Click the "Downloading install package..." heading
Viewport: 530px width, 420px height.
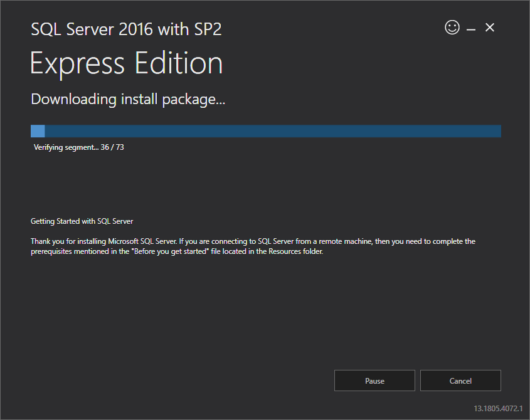pos(128,99)
